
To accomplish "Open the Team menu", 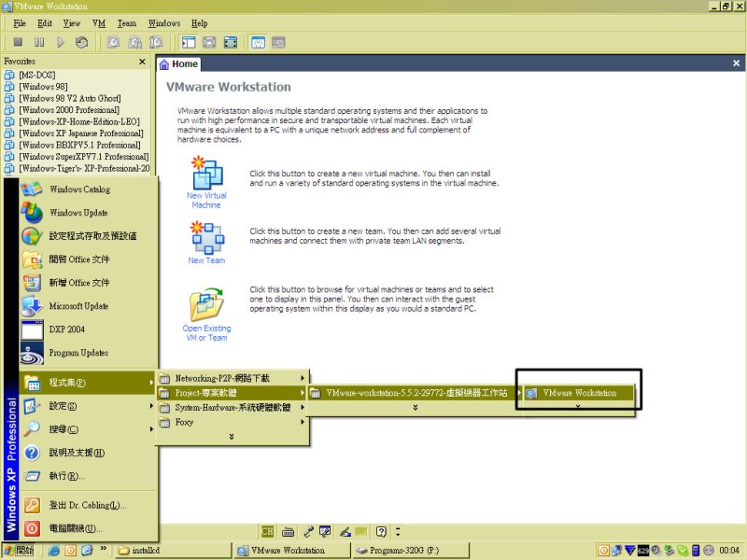I will pos(127,23).
